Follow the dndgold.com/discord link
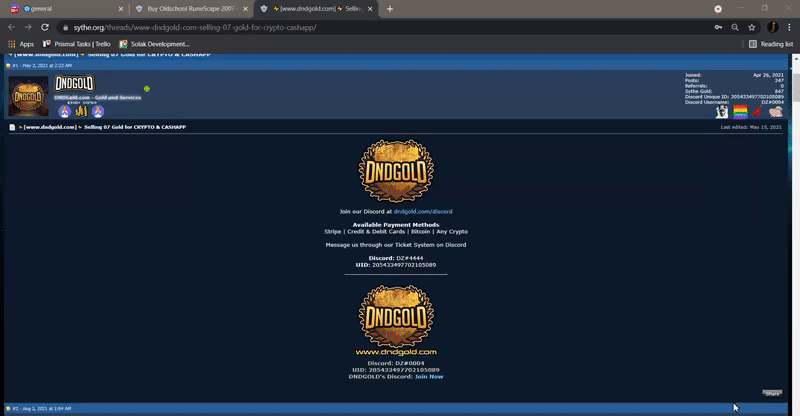 (423, 211)
